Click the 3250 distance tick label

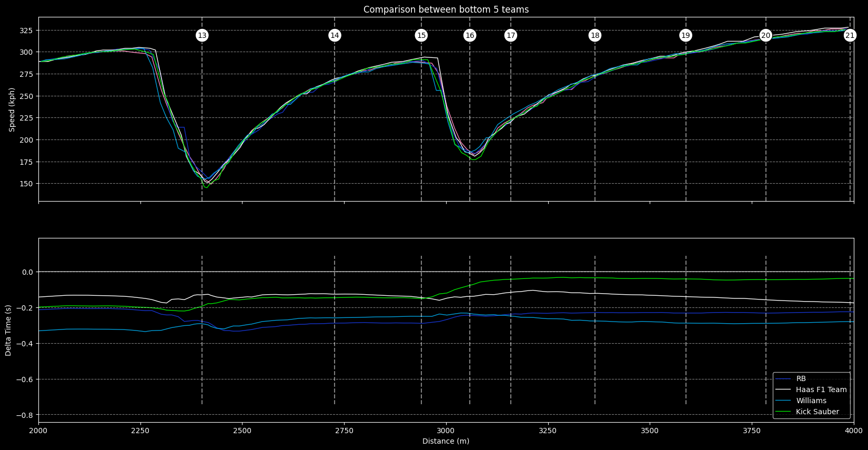pyautogui.click(x=548, y=430)
